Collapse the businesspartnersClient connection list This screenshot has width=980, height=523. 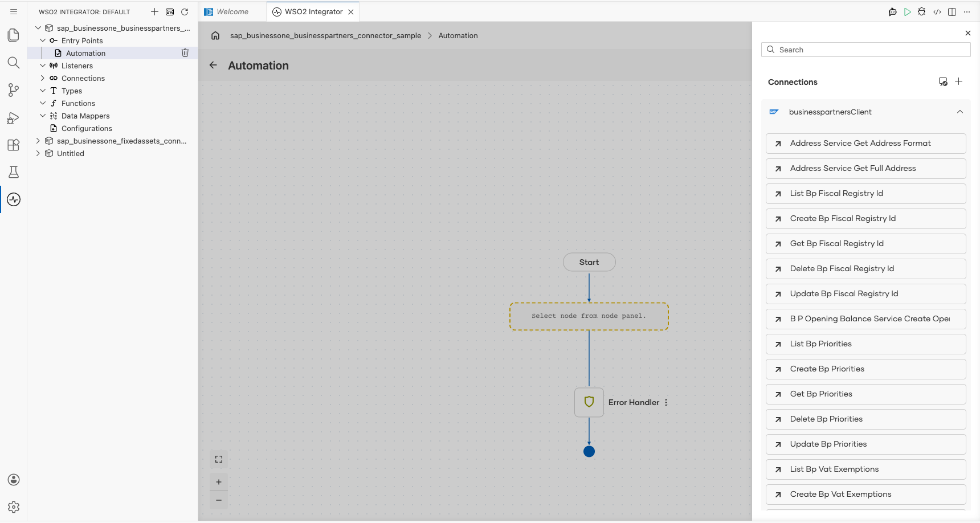pos(960,112)
